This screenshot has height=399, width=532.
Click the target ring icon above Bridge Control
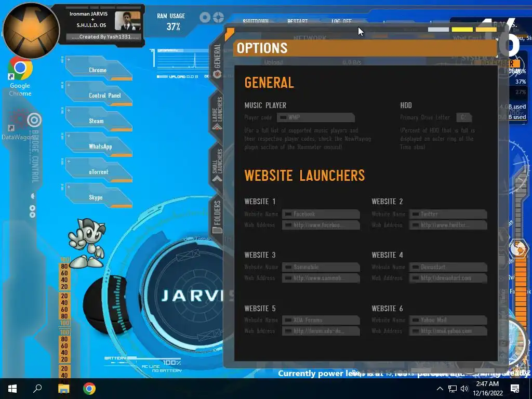point(34,120)
